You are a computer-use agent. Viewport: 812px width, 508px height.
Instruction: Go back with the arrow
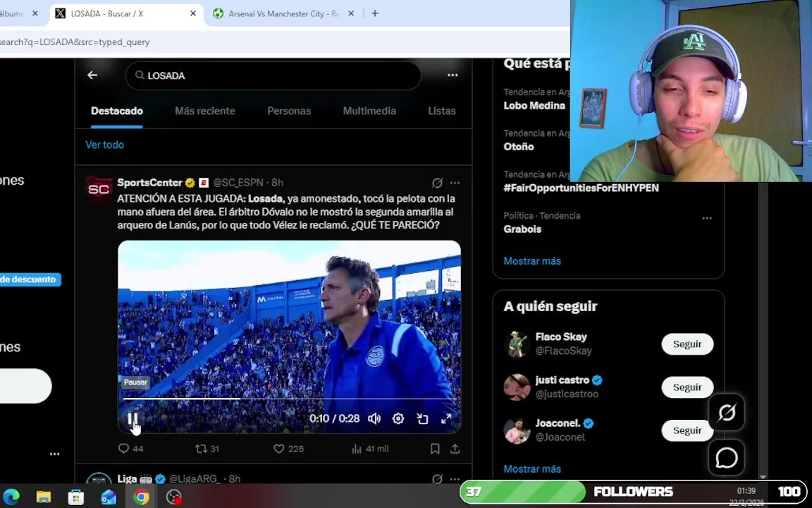click(x=92, y=75)
